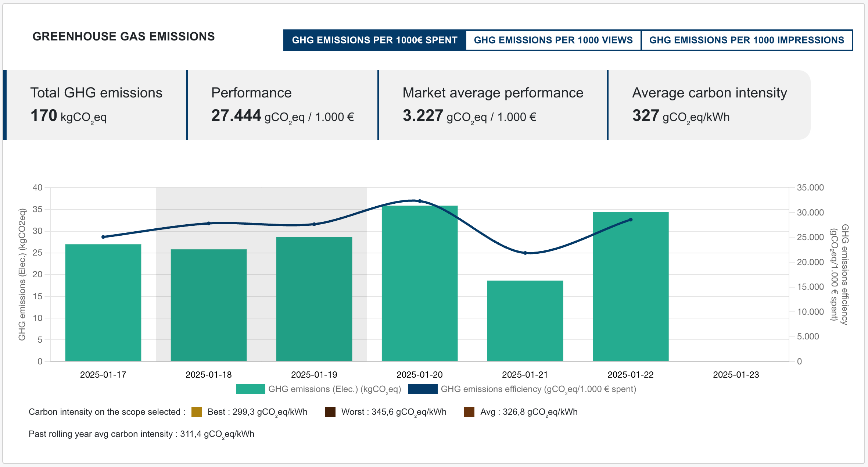
Task: Open GHG Emissions per 1000 Impressions tab
Action: [x=746, y=40]
